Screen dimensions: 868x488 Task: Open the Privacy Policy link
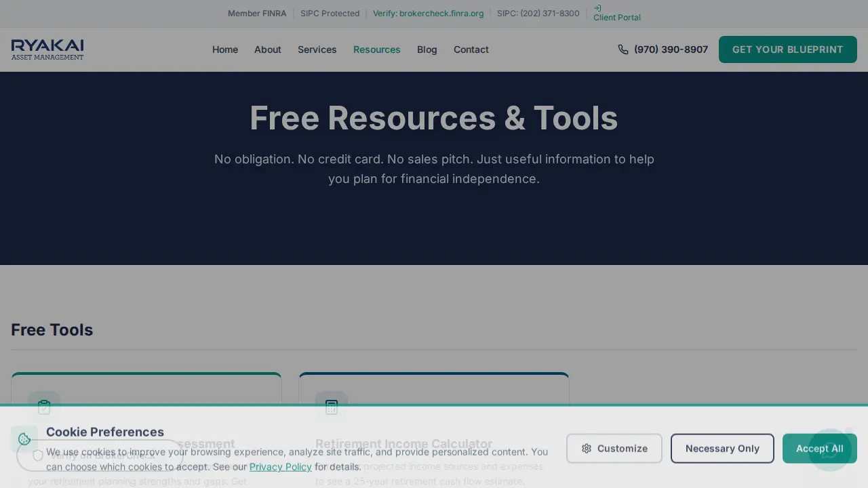(281, 466)
